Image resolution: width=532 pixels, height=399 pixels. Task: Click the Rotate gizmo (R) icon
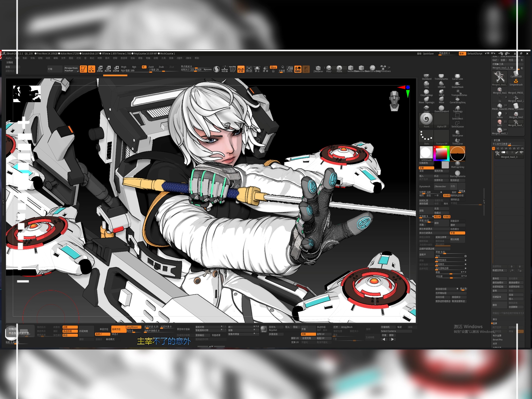point(116,69)
